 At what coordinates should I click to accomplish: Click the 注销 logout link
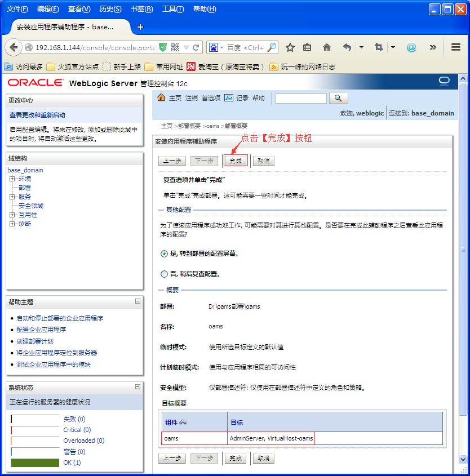coord(191,98)
